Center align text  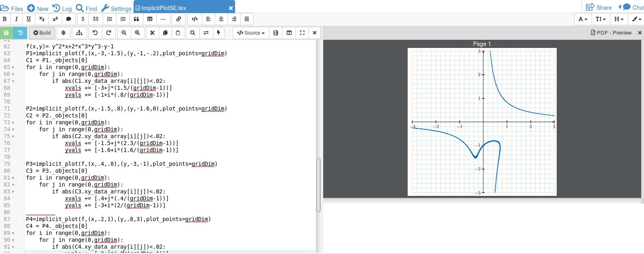click(221, 19)
